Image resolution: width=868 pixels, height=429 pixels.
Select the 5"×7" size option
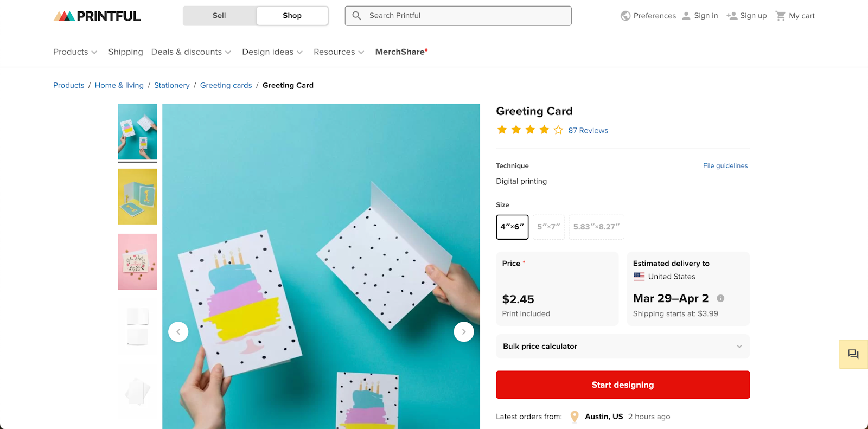[548, 227]
